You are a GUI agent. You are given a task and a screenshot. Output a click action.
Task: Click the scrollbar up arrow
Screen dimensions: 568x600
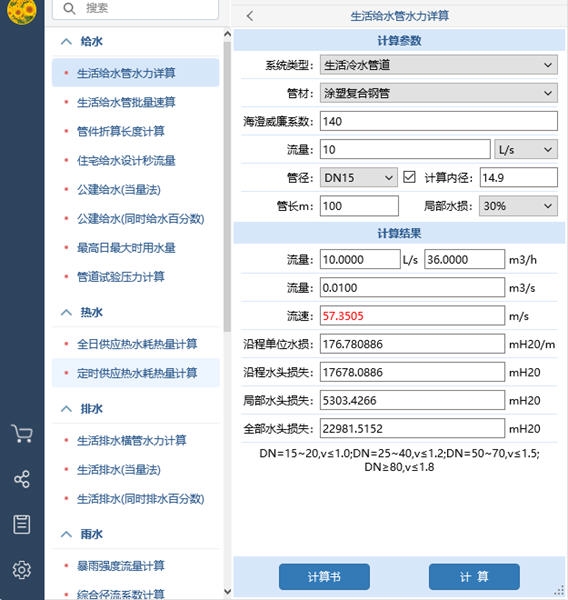[227, 34]
